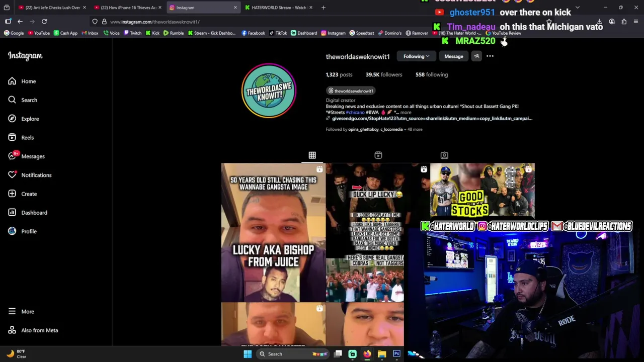Image resolution: width=644 pixels, height=362 pixels.
Task: Open the Domino's bookmark
Action: point(390,33)
